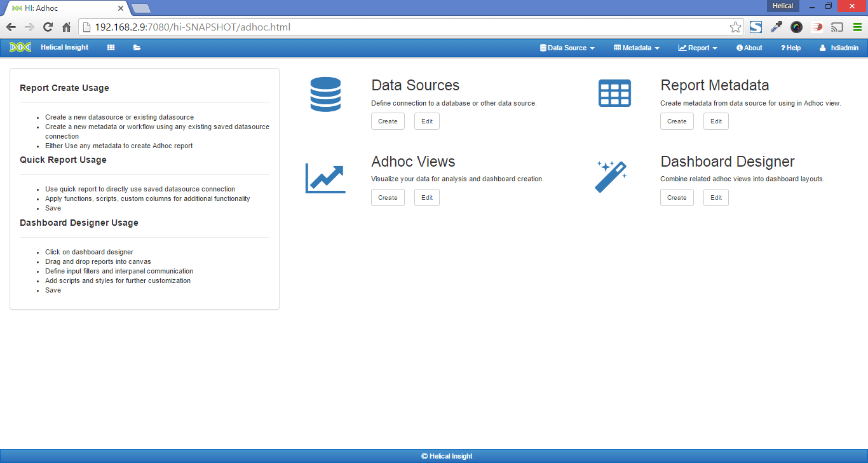Click 'Either Use any metadata to create' text
Screen dimensions: 868x463
[x=119, y=146]
